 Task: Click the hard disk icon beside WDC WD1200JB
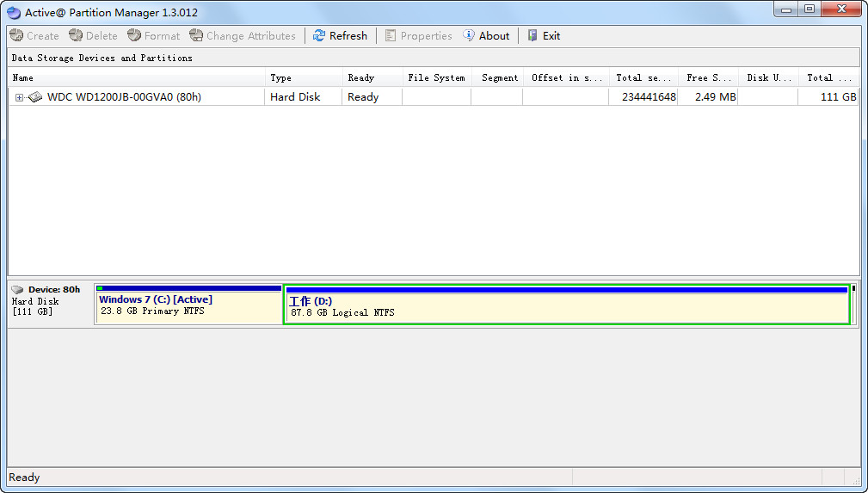click(x=35, y=97)
